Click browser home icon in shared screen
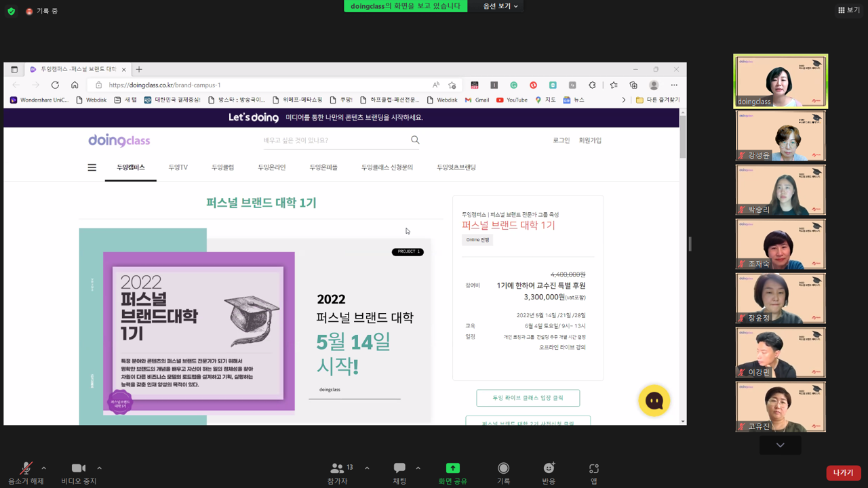 [75, 85]
